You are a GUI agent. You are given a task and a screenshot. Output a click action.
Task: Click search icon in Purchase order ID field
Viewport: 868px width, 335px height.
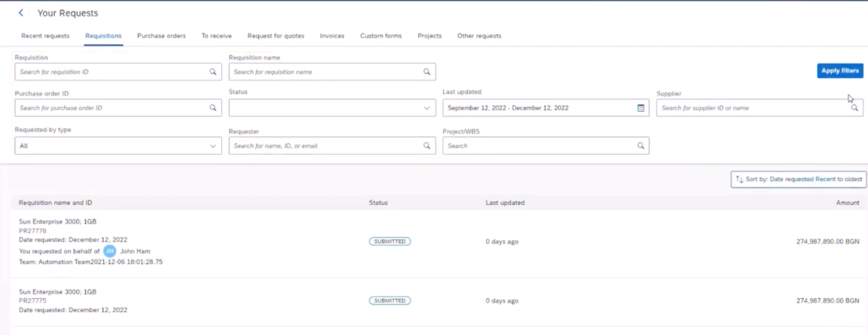pos(213,108)
